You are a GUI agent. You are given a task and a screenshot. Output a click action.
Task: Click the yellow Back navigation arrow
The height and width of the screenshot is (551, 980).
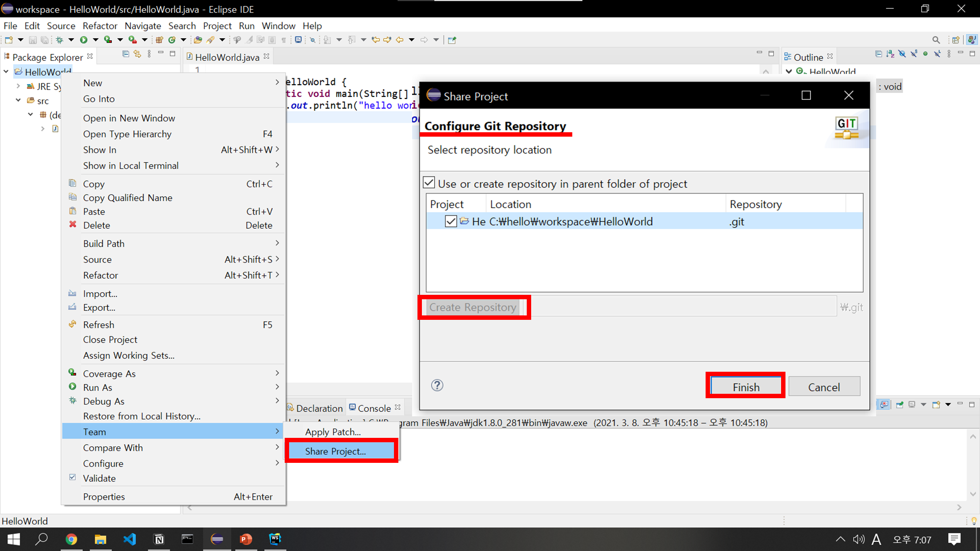[400, 40]
